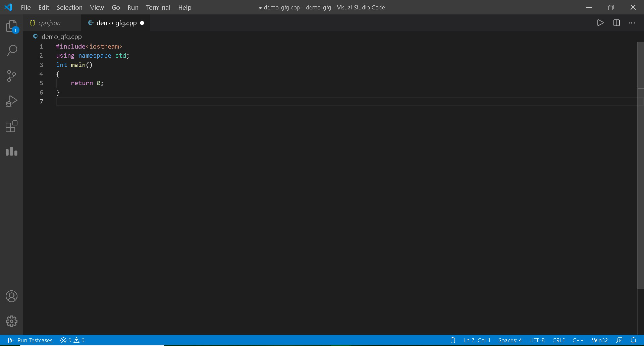Click the editor vertical scrollbar
The image size is (644, 346).
(x=640, y=165)
